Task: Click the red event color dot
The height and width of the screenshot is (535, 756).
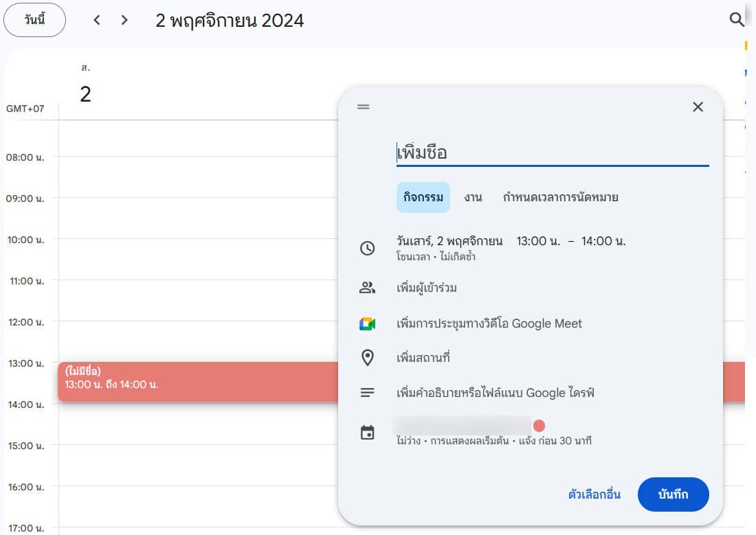Action: [539, 426]
